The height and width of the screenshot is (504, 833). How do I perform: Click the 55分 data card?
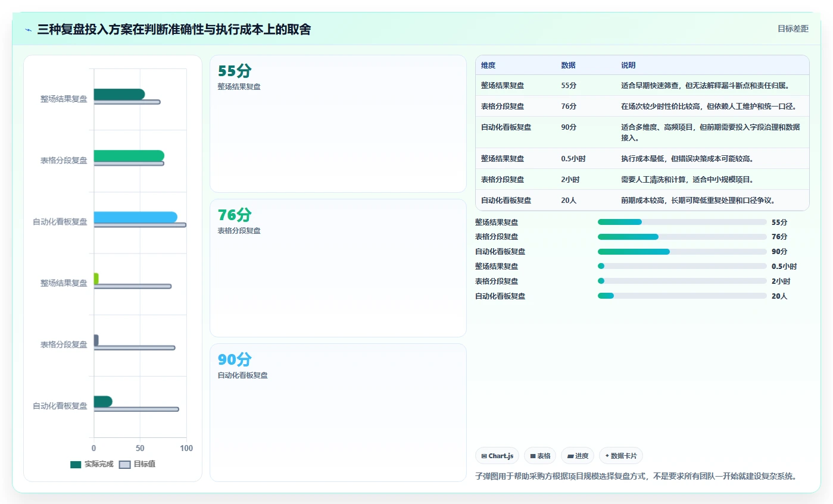click(338, 124)
